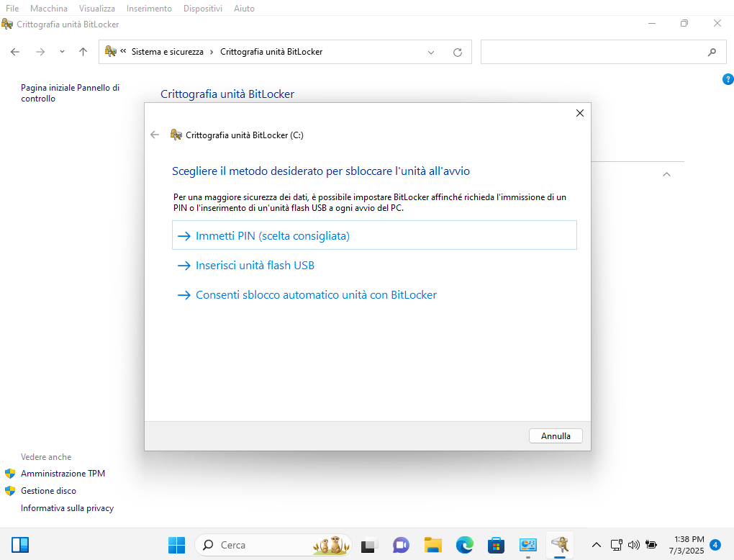
Task: Click the network tray icon
Action: [617, 545]
